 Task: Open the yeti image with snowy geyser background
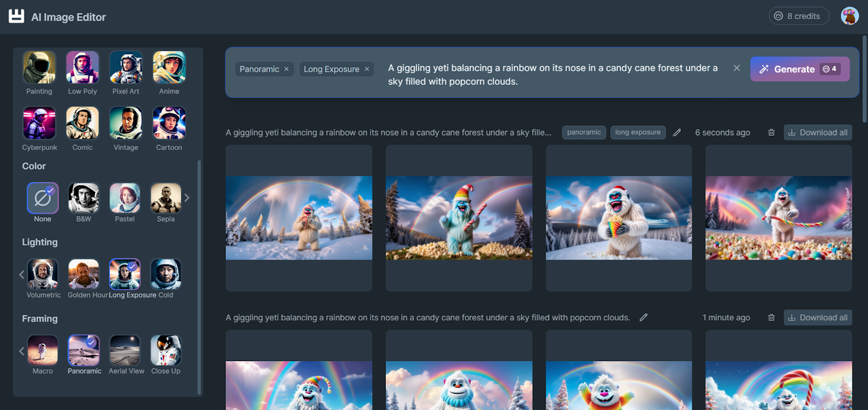click(x=299, y=218)
